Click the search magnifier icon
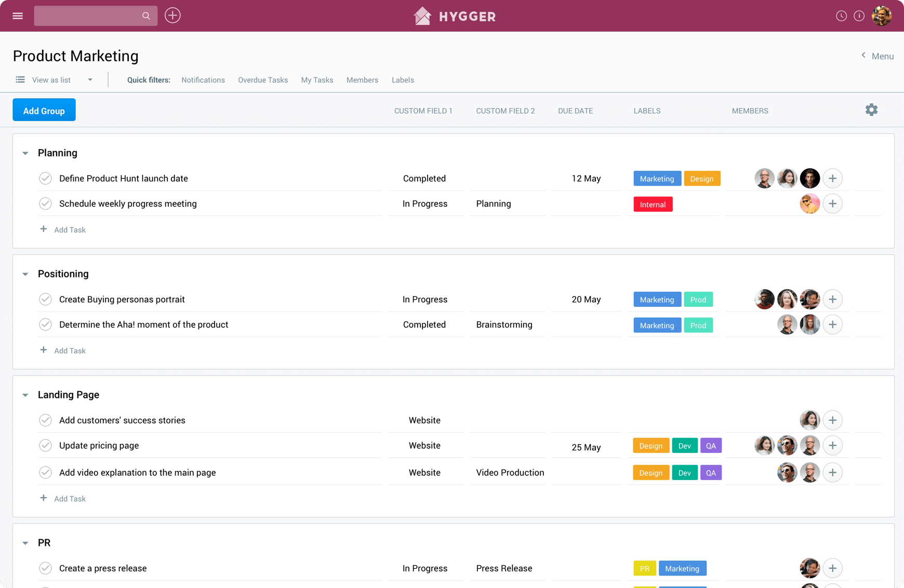 pos(145,16)
